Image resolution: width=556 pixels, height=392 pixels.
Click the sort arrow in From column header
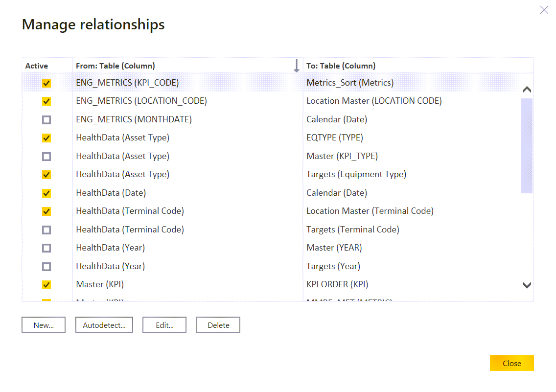pyautogui.click(x=297, y=66)
